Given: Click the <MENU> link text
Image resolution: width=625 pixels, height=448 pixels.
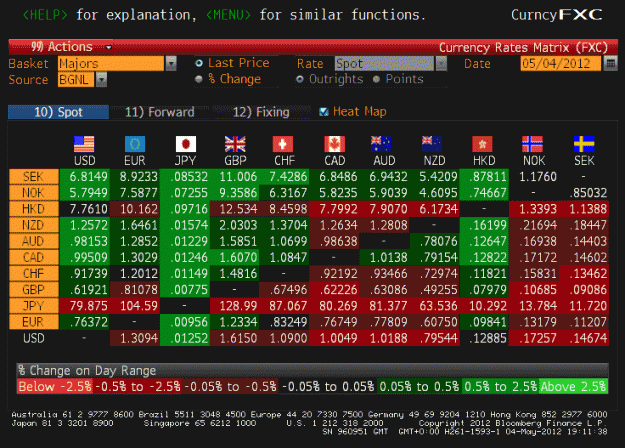Looking at the screenshot, I should [x=228, y=15].
